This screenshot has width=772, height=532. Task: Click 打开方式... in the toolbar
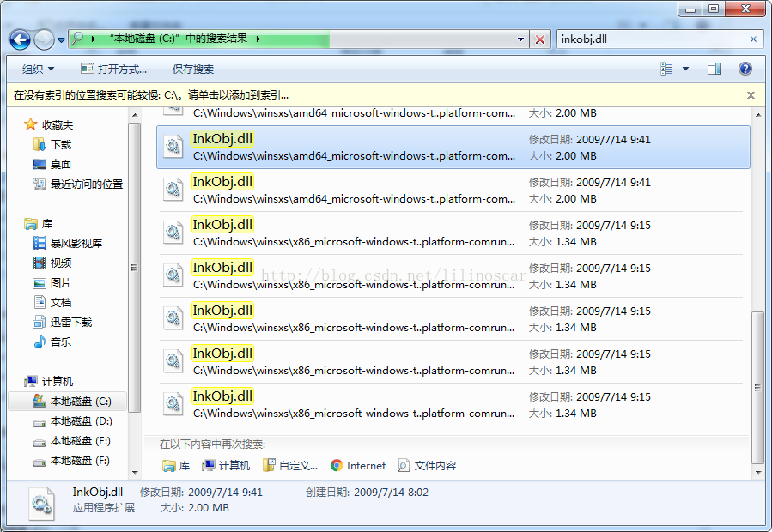click(113, 70)
